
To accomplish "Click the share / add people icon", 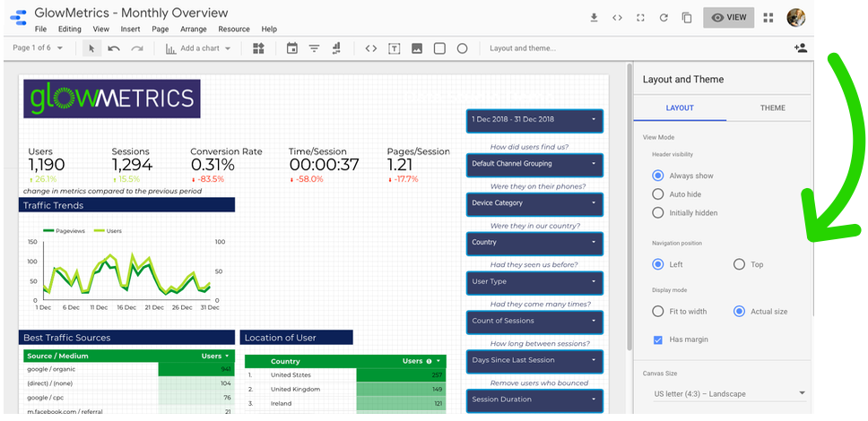I will [x=800, y=48].
